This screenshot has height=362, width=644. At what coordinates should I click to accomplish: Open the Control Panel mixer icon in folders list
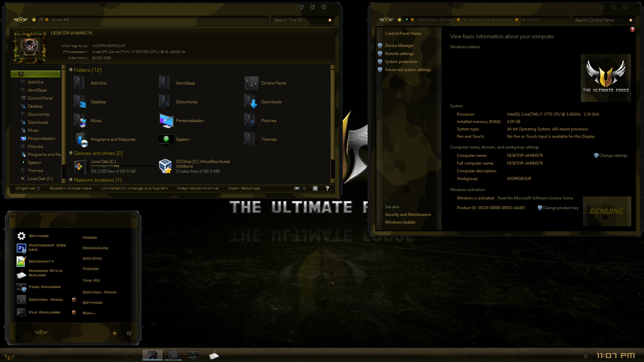[x=251, y=83]
